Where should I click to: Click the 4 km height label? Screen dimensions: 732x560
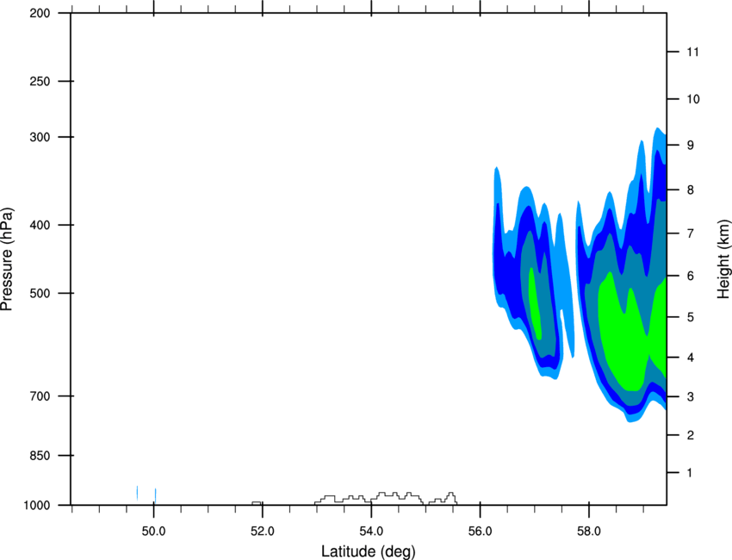[690, 358]
